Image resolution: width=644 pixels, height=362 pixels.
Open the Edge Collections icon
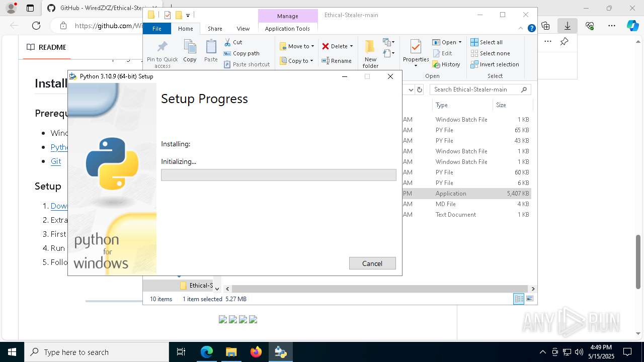click(x=546, y=26)
